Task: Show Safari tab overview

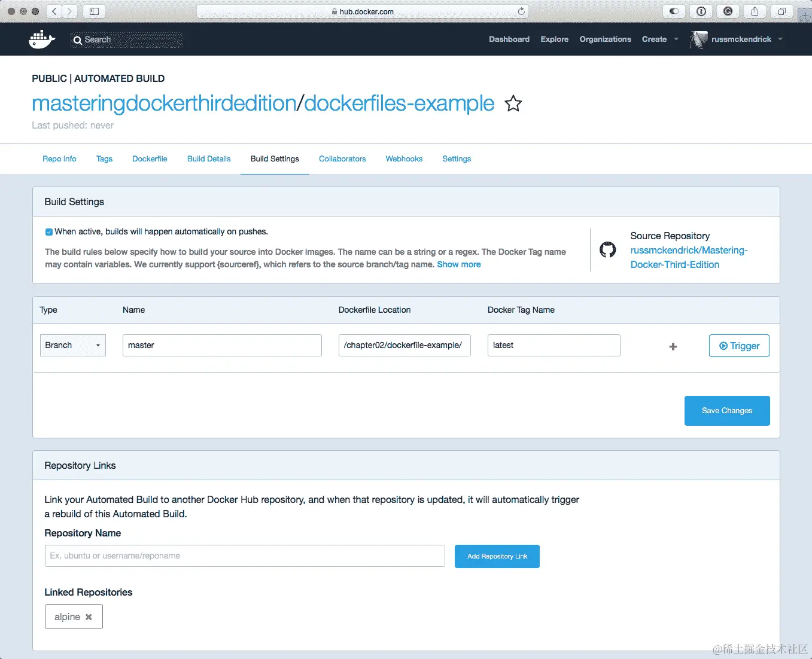Action: tap(781, 11)
